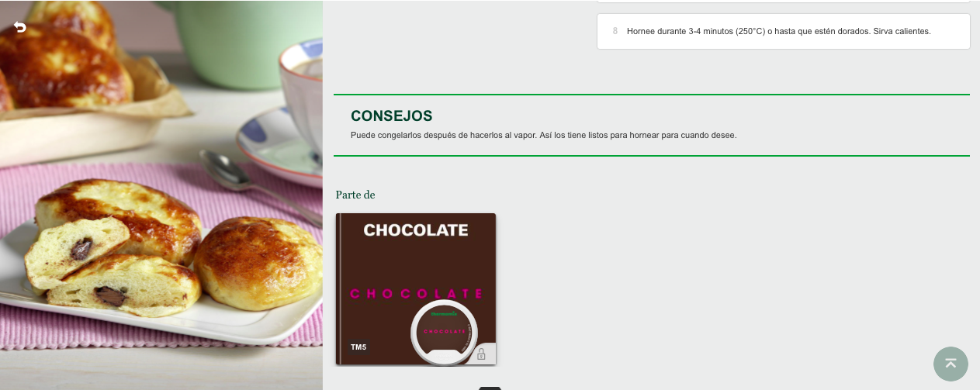Click the CONSEJOS heading
980x390 pixels.
pos(392,116)
